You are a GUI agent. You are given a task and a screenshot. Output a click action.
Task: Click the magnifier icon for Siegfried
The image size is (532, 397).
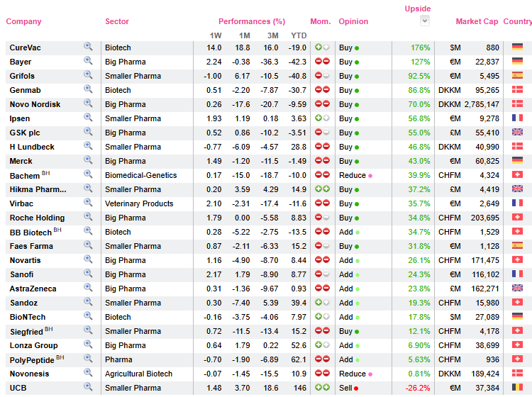[88, 330]
